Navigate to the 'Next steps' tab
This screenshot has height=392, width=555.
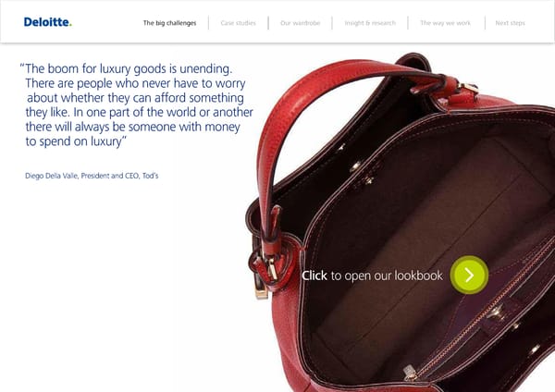[510, 23]
